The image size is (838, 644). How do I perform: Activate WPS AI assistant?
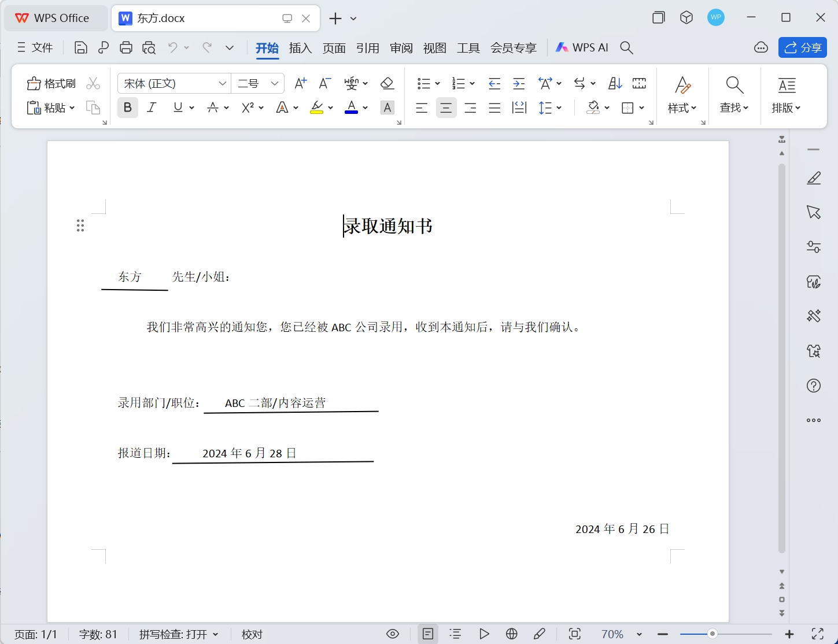point(582,47)
